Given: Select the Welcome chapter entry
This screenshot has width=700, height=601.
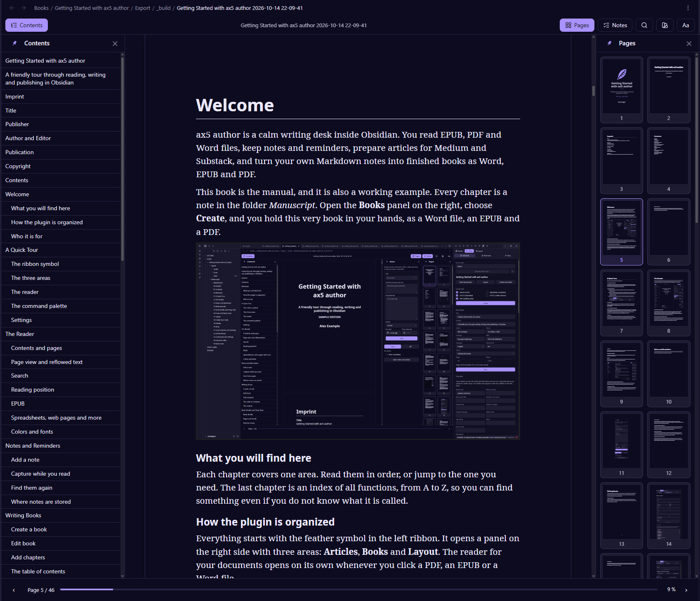Looking at the screenshot, I should (x=61, y=194).
